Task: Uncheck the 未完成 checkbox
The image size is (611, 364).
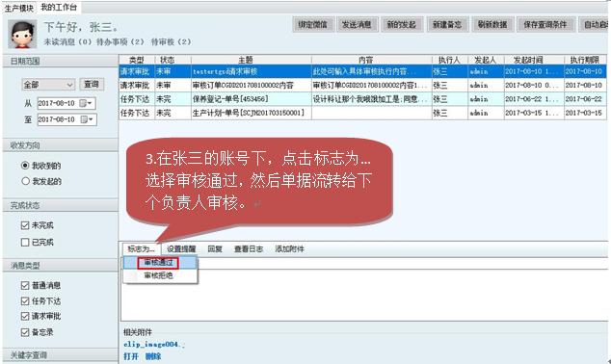Action: click(25, 225)
